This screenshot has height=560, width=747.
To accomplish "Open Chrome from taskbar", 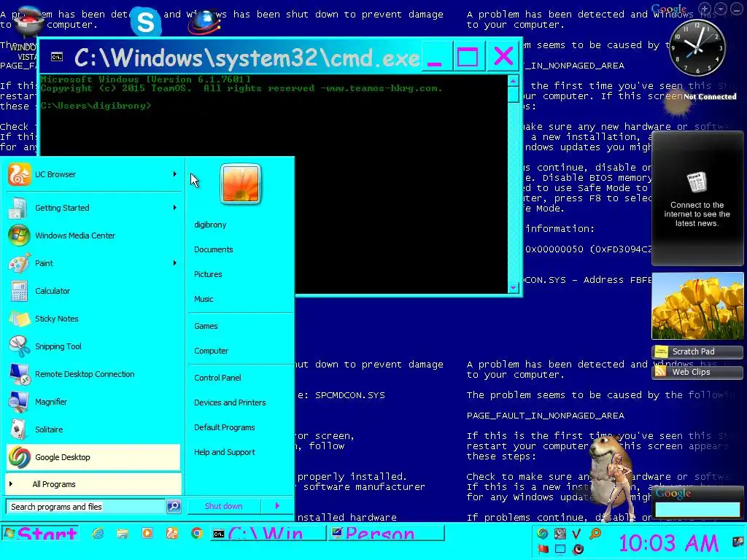I will 197,533.
